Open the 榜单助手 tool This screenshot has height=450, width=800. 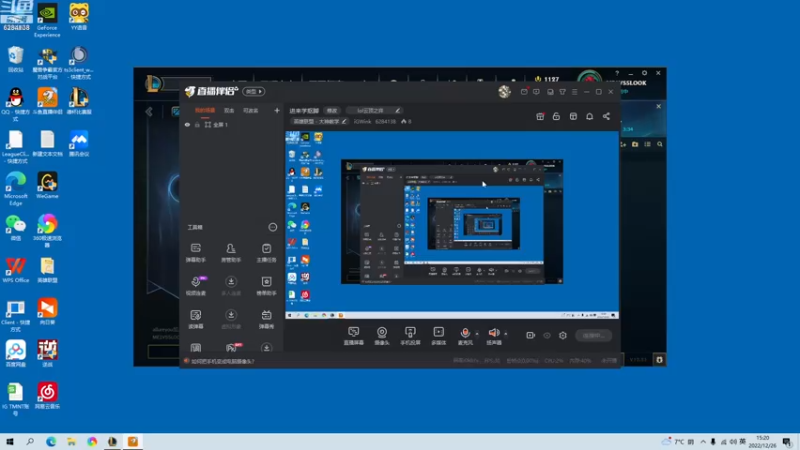266,286
